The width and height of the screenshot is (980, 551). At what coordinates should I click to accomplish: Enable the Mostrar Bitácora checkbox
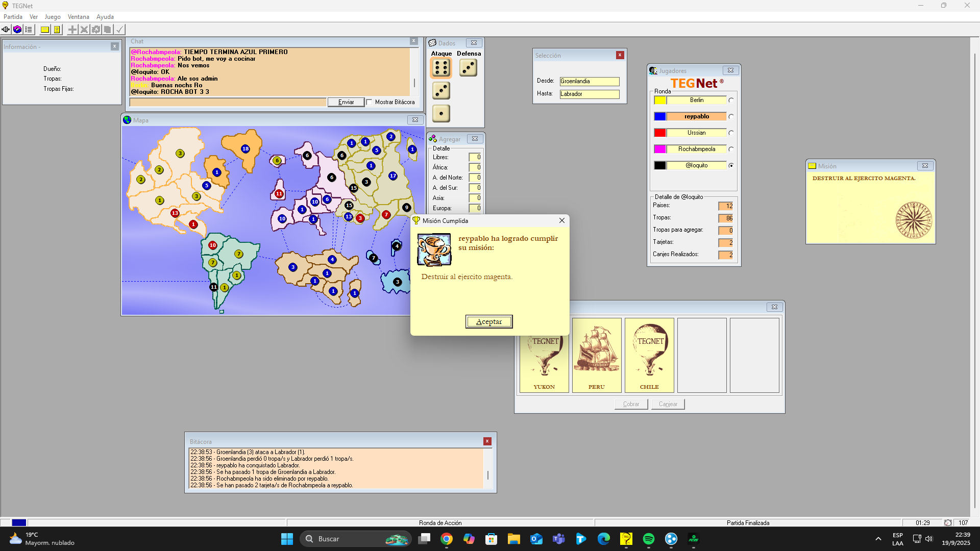coord(370,102)
